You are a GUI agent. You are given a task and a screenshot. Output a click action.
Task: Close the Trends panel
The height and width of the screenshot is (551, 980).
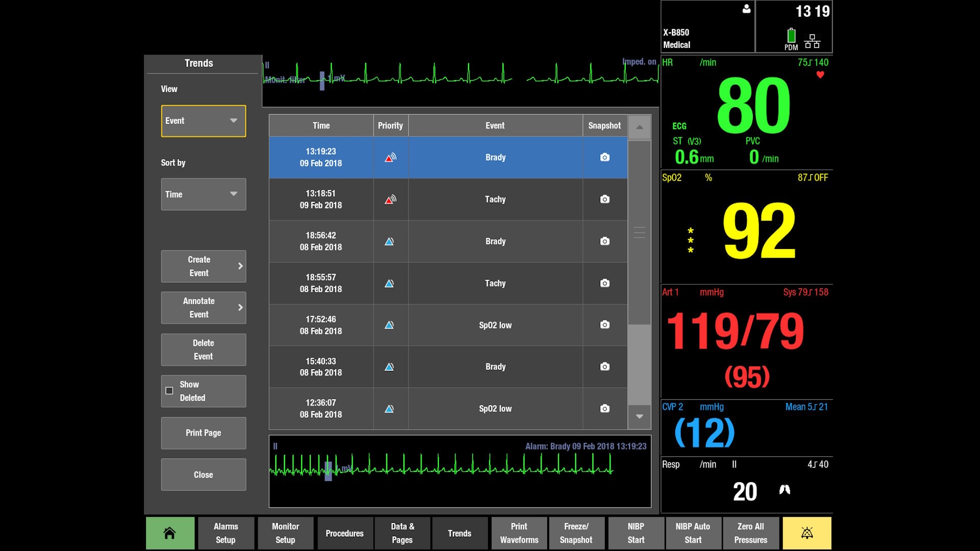pos(204,474)
